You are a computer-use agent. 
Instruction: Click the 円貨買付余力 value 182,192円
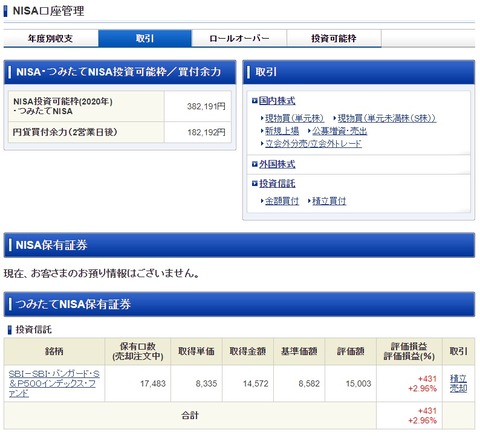[206, 132]
